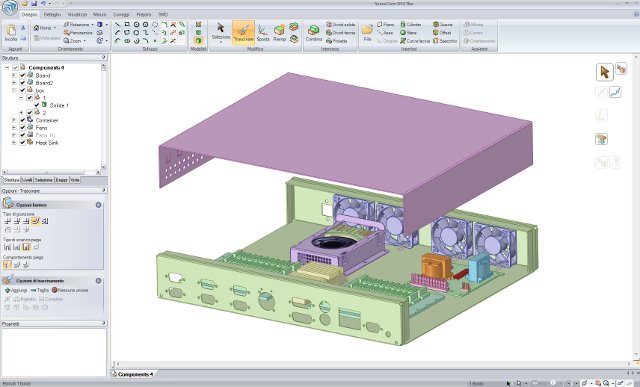
Task: Toggle checkbox of sub-component 2
Action: [x=30, y=112]
